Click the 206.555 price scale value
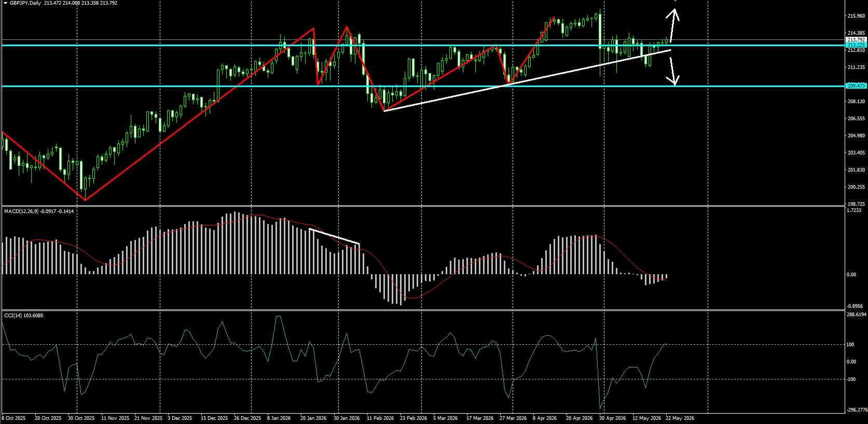The image size is (868, 424). [x=856, y=119]
